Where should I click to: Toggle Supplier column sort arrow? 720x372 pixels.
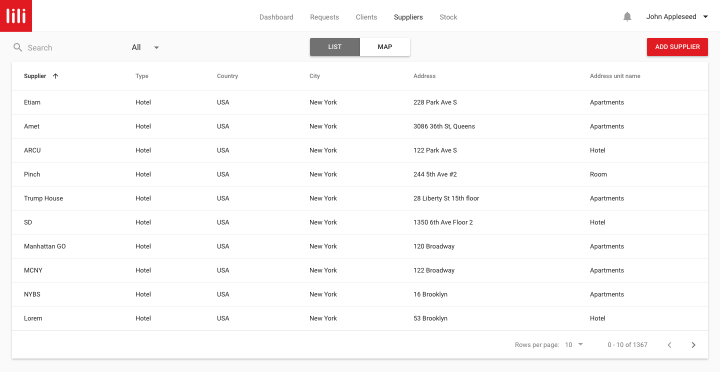click(56, 76)
